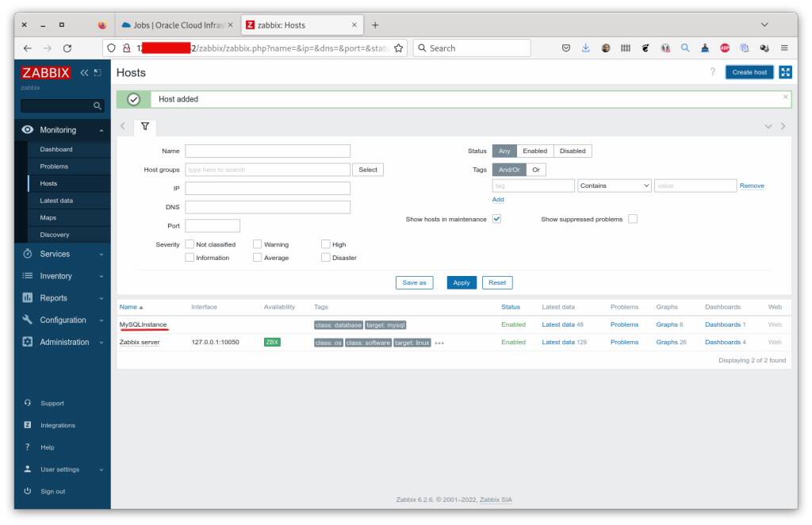
Task: Click the Sign out power icon
Action: click(x=28, y=491)
